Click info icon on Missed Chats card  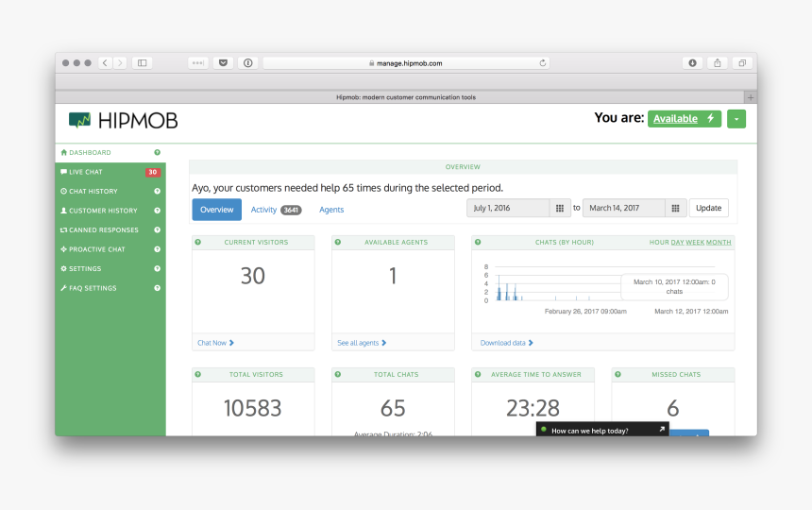(x=617, y=374)
